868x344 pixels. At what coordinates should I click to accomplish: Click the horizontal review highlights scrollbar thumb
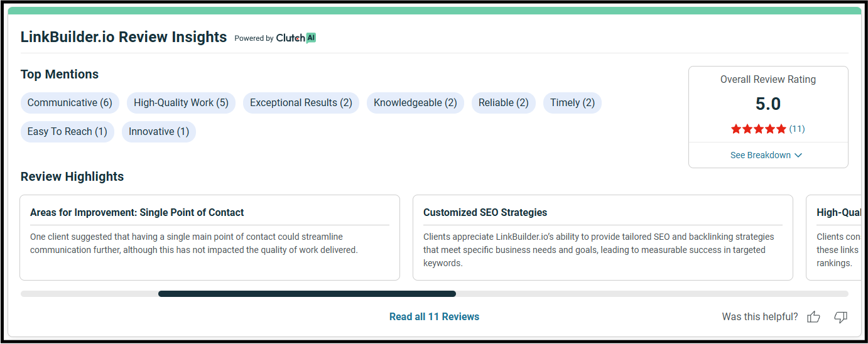(x=307, y=294)
